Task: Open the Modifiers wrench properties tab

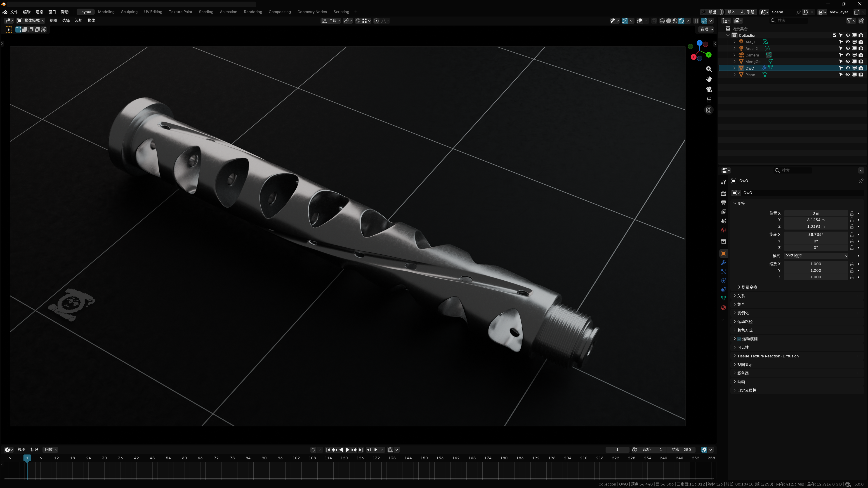Action: (x=723, y=263)
